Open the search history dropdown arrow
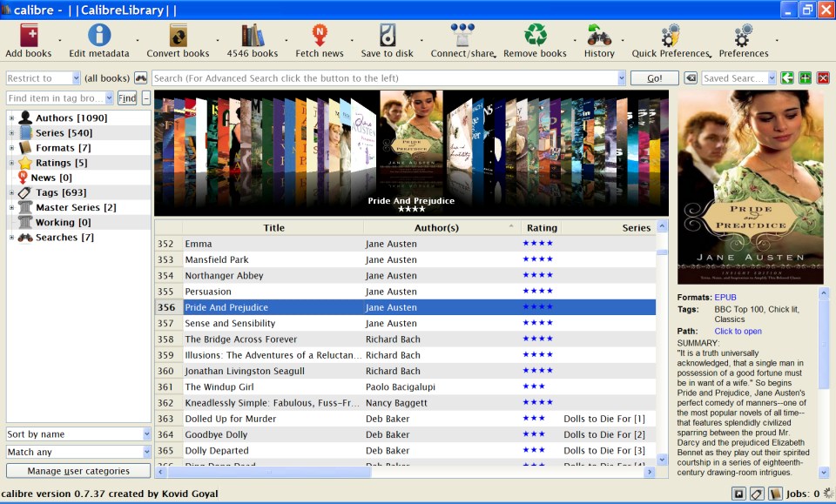Viewport: 836px width, 504px height. [x=622, y=78]
